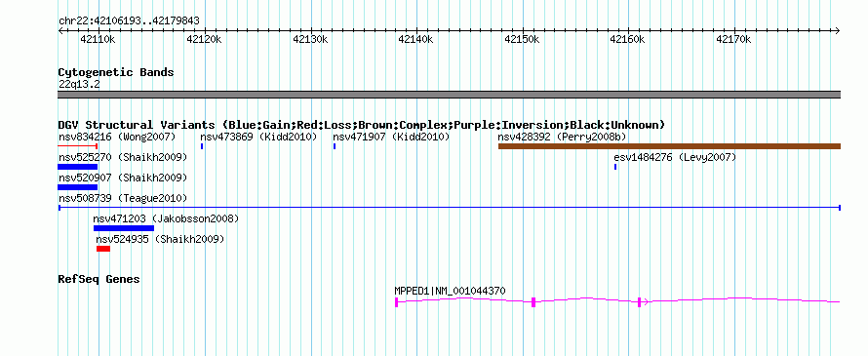Viewport: 868px width, 356px height.
Task: Select the blue nsv525270 gain bar
Action: click(x=77, y=167)
